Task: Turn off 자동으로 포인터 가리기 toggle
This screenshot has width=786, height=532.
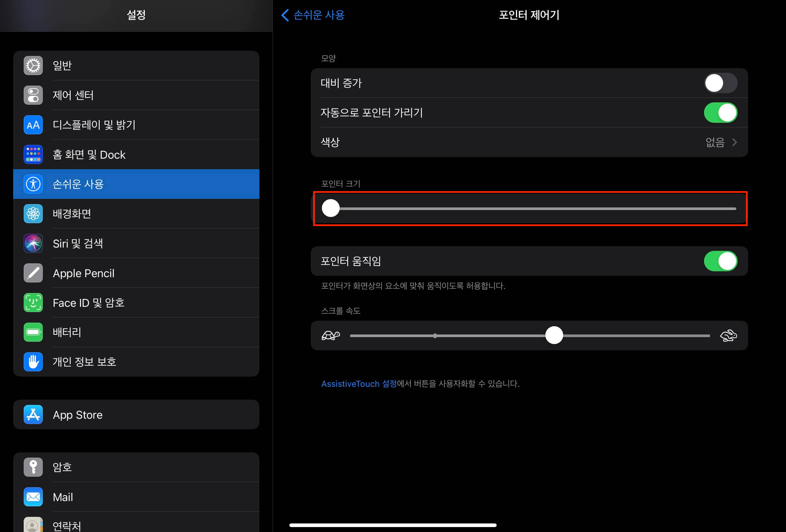Action: [720, 113]
